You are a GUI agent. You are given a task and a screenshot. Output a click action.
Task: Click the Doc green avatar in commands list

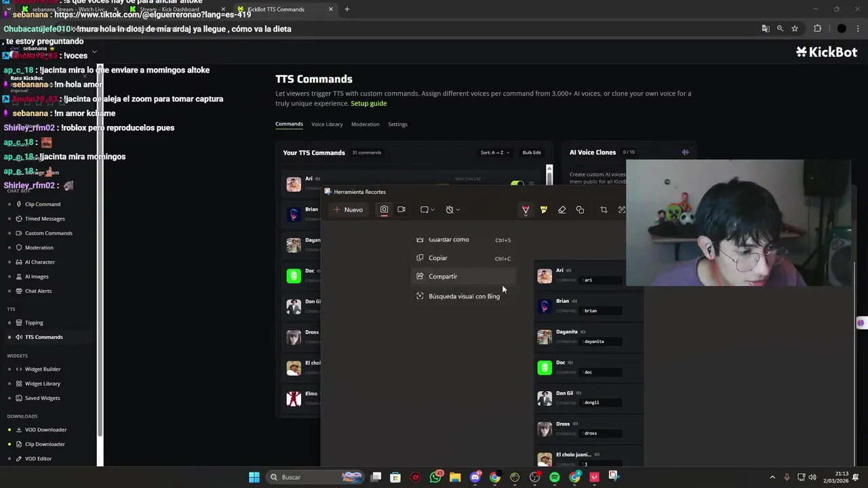click(294, 275)
